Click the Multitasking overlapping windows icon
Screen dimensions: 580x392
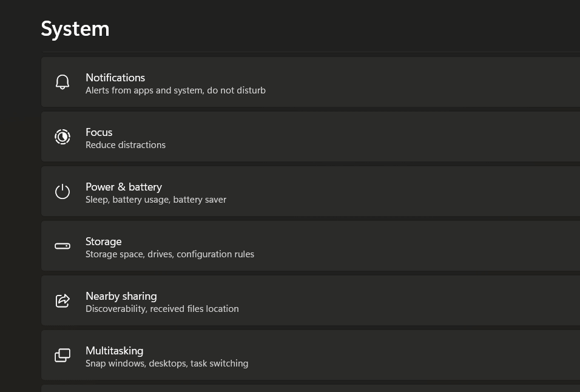[62, 356]
